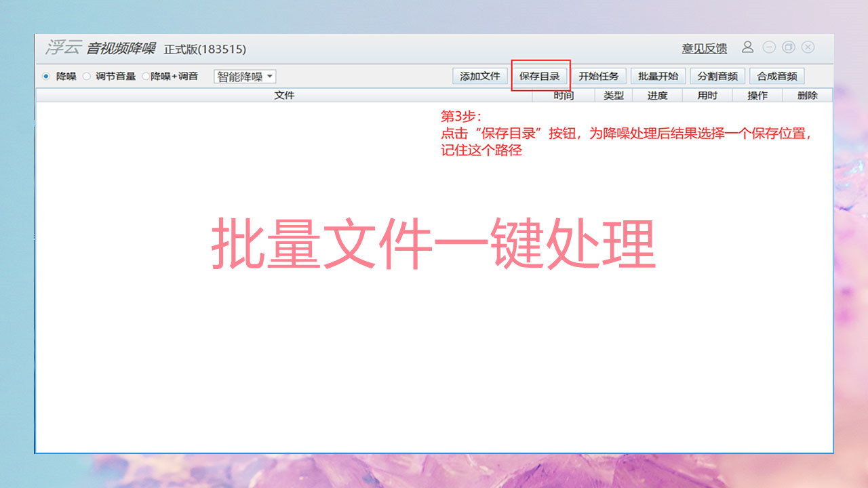Start tasks with 开始任务 button
This screenshot has width=868, height=488.
pos(597,76)
